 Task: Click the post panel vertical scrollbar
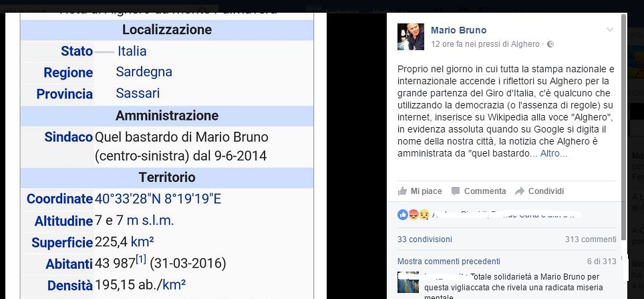(x=624, y=128)
